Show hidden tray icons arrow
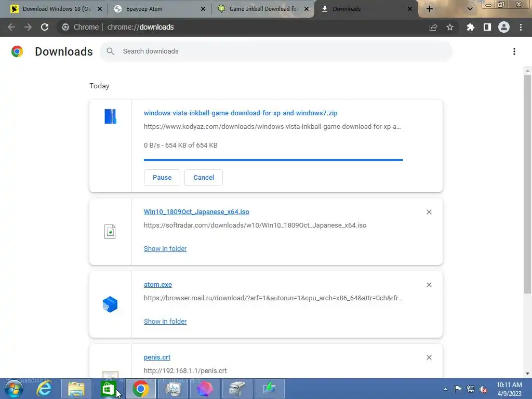This screenshot has height=399, width=532. coord(445,389)
